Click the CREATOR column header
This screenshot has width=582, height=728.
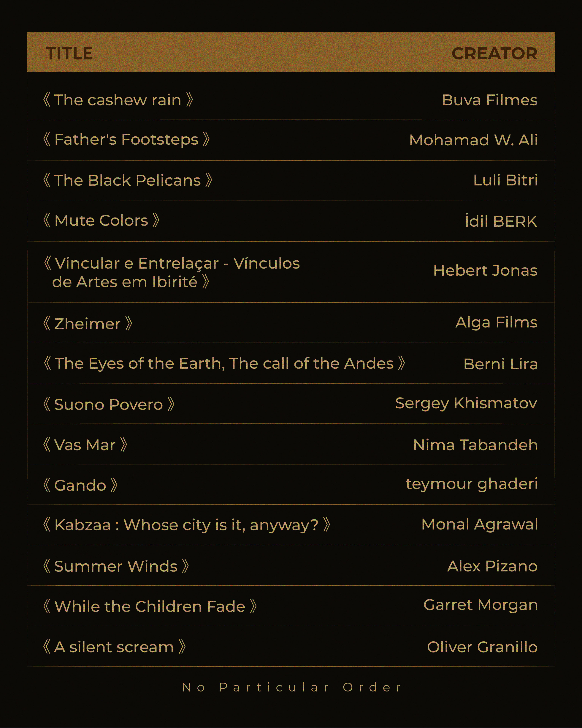(494, 53)
